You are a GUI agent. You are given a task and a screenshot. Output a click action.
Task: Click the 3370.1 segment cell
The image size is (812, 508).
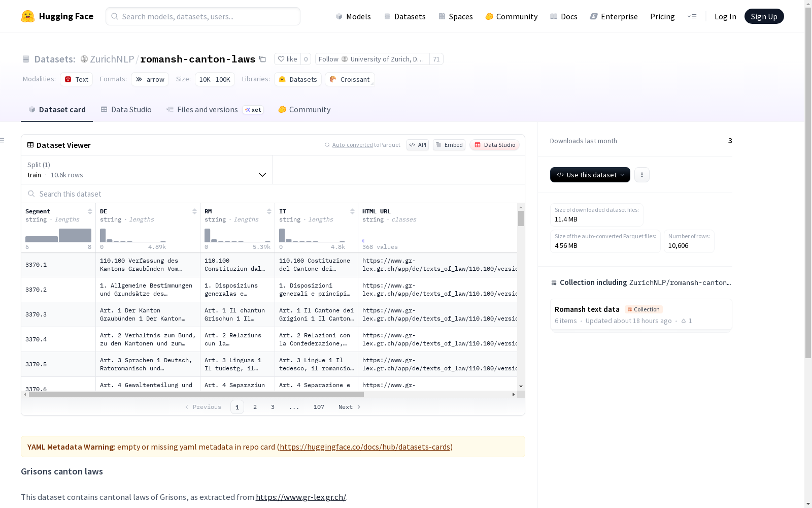(x=58, y=265)
